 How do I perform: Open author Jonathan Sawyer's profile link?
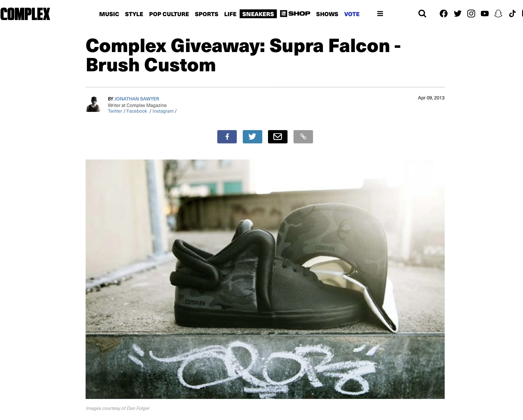coord(137,99)
